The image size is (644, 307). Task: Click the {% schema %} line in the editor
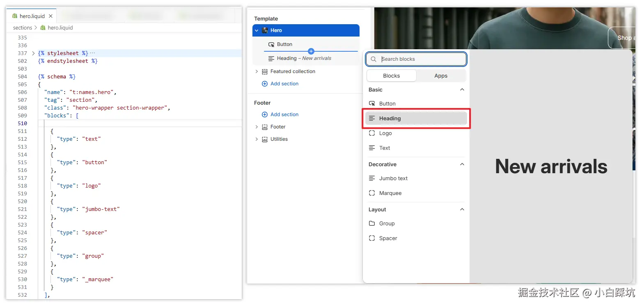57,77
